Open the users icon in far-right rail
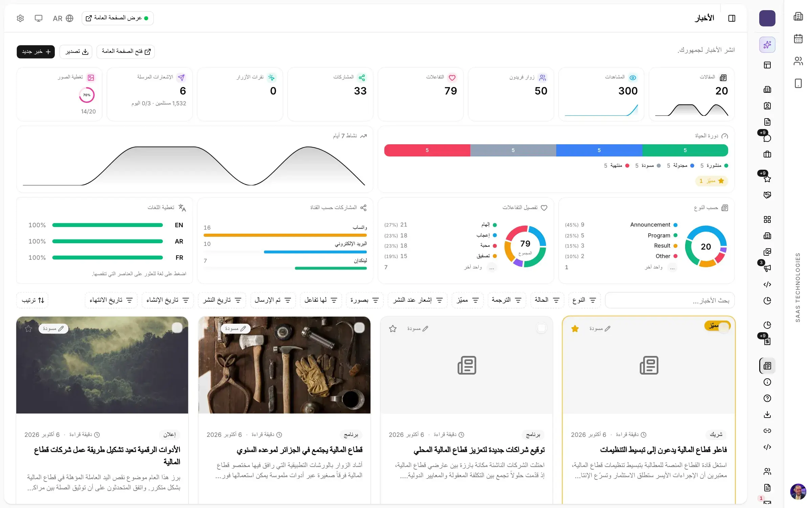The image size is (812, 508). (798, 61)
